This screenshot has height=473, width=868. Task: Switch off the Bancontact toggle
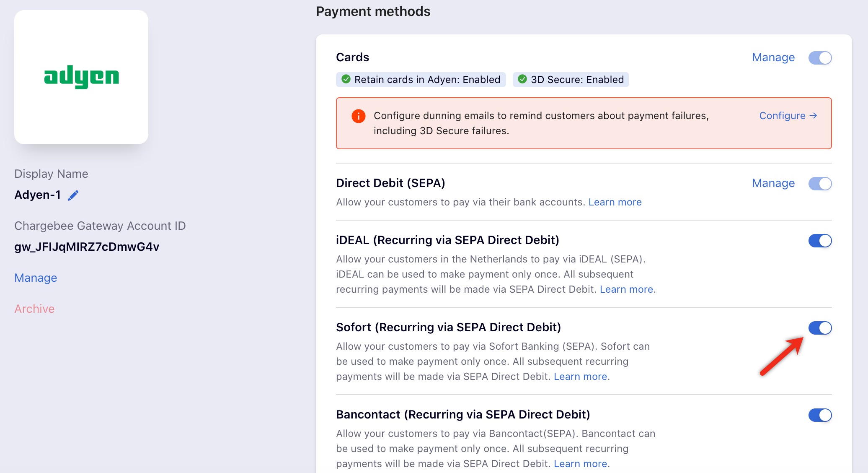click(820, 415)
